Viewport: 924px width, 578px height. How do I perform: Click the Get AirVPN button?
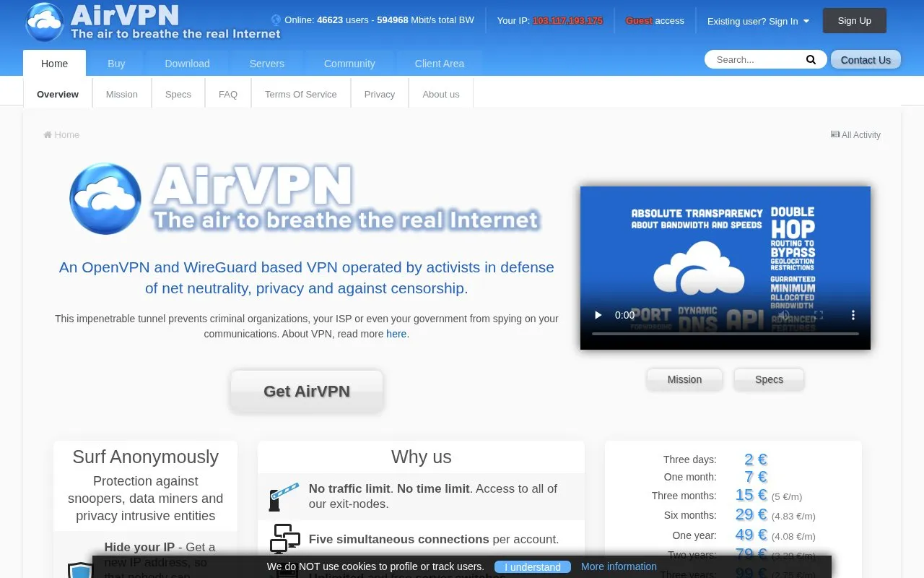click(307, 391)
